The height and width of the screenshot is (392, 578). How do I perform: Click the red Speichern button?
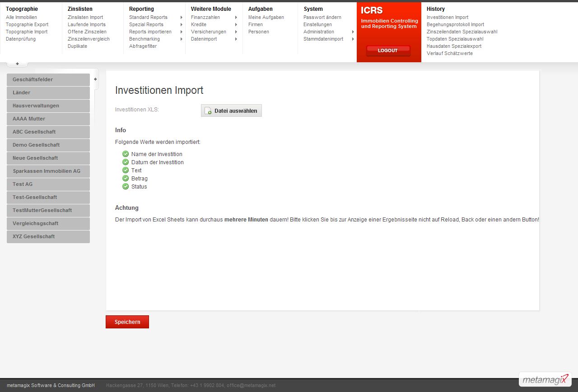point(127,322)
